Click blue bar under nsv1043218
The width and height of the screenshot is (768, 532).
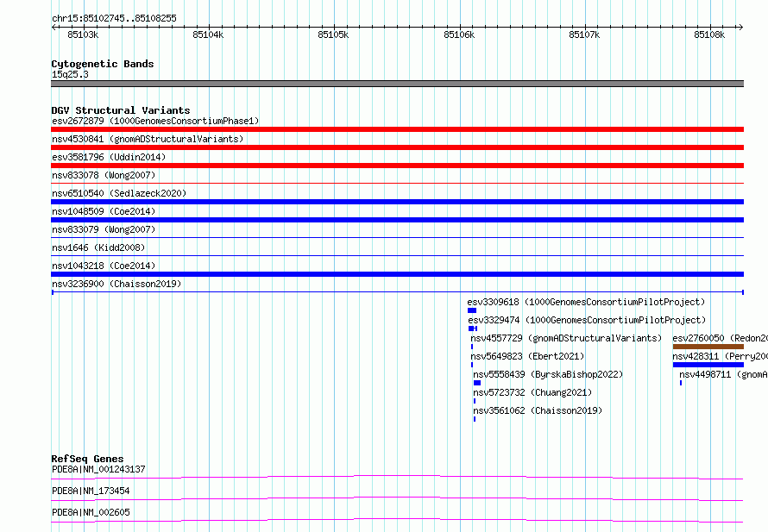click(397, 274)
